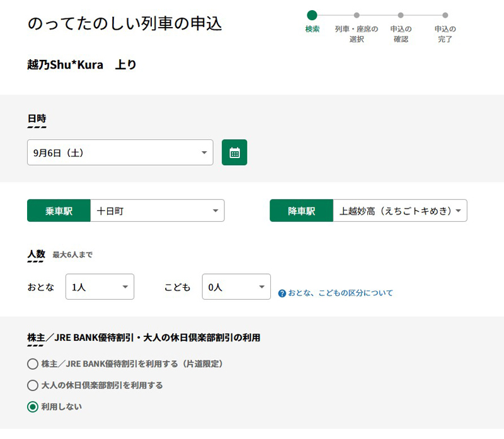
Task: Open the こども 0人 count dropdown
Action: coord(236,287)
